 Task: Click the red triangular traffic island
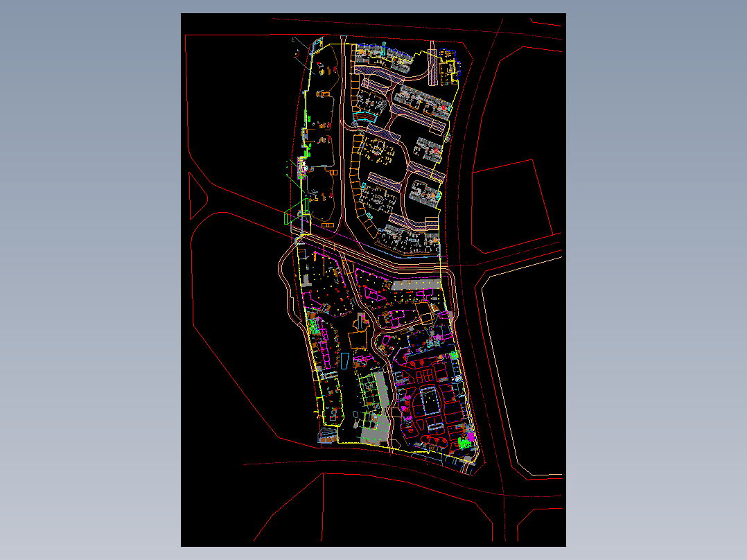[197, 196]
